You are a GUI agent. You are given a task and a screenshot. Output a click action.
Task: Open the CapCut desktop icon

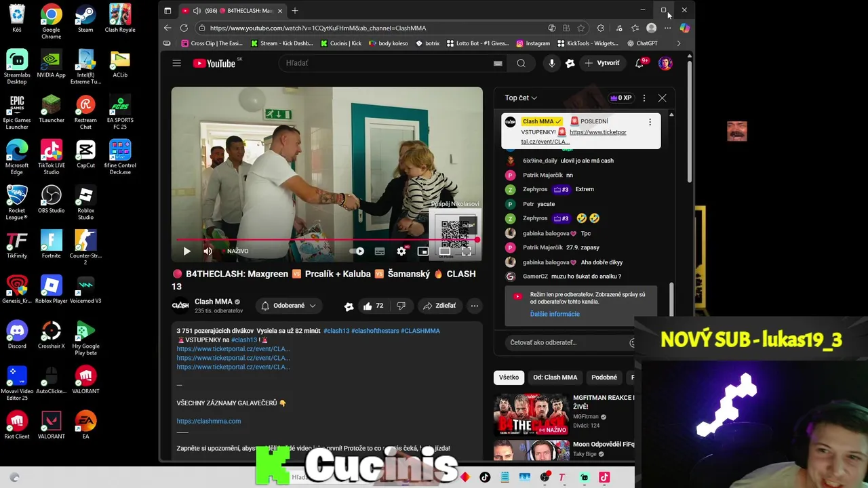85,154
